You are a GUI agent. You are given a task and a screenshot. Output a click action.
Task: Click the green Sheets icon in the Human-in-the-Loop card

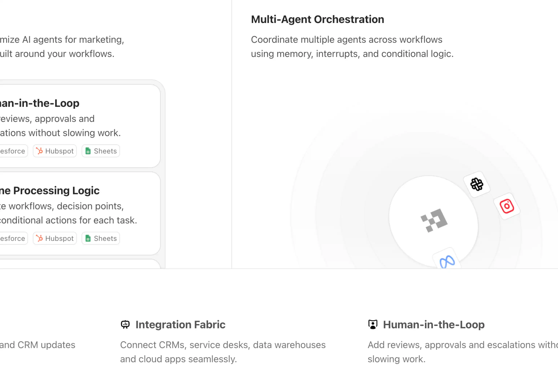click(88, 151)
